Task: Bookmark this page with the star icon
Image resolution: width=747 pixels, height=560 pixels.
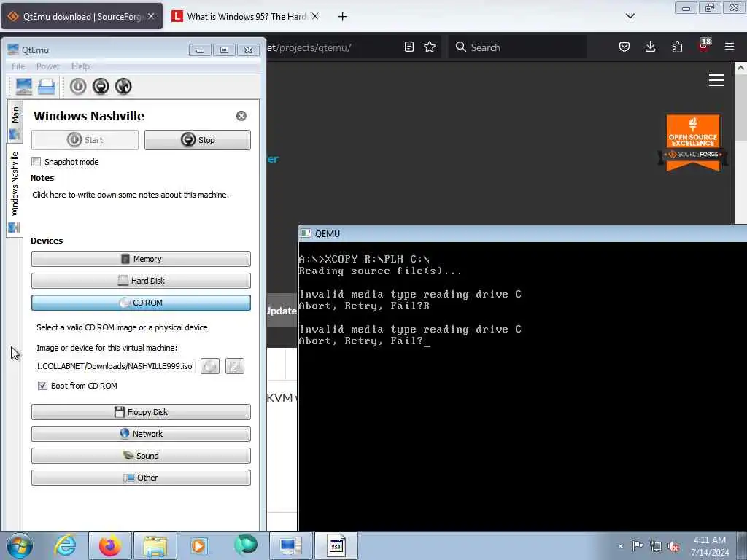Action: (x=430, y=47)
